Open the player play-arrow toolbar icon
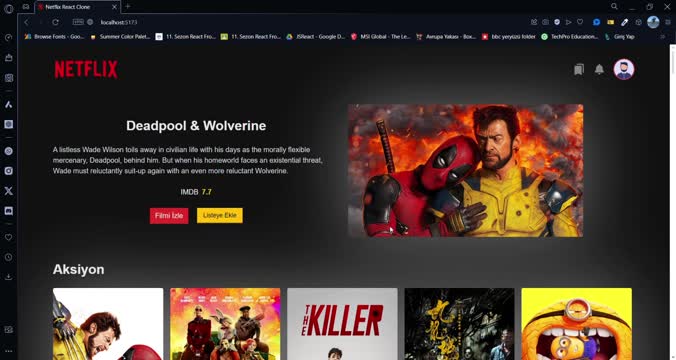 (569, 22)
